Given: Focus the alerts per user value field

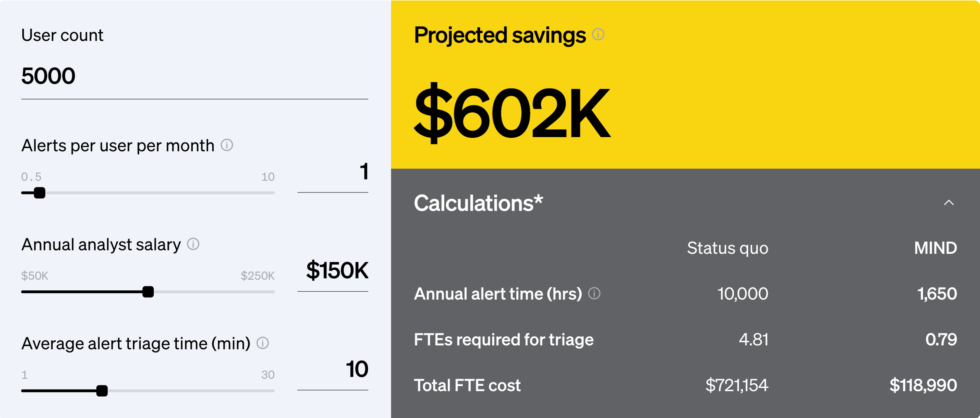Looking at the screenshot, I should [333, 172].
